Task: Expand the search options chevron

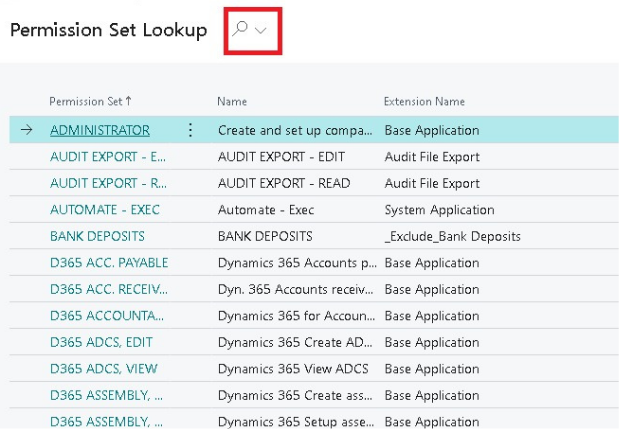Action: (261, 30)
